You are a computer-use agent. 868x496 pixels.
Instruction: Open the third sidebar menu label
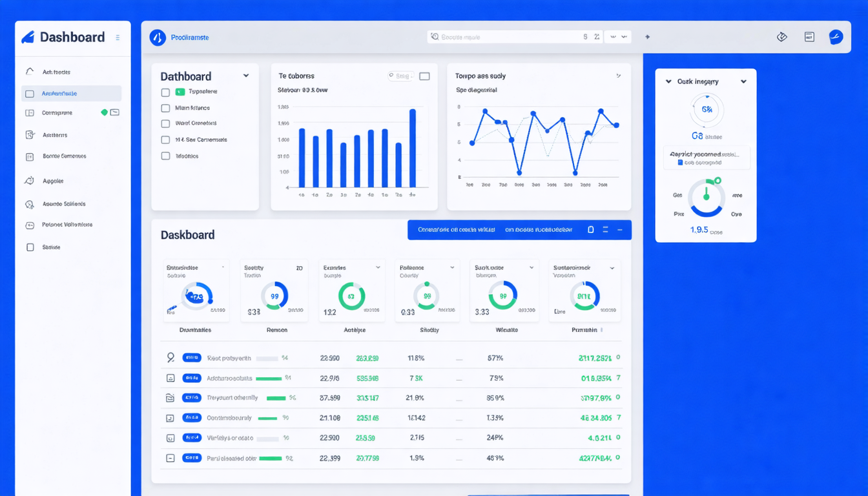tap(57, 113)
